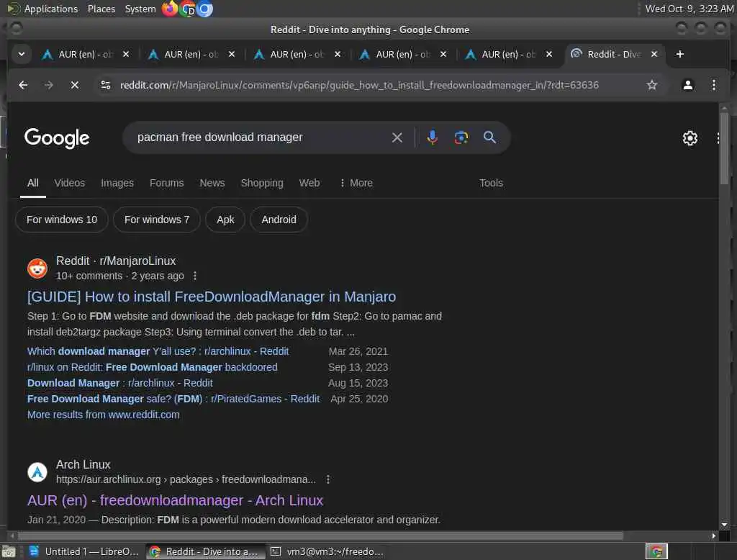This screenshot has height=560, width=737.
Task: Go back to the previous page
Action: (x=23, y=85)
